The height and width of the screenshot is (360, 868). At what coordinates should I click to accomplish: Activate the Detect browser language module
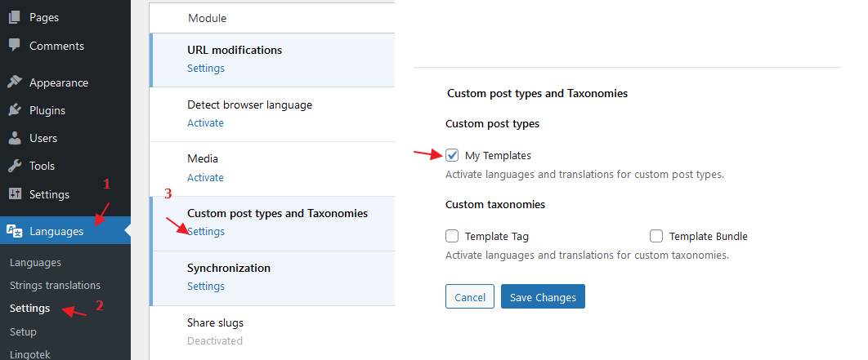point(205,122)
